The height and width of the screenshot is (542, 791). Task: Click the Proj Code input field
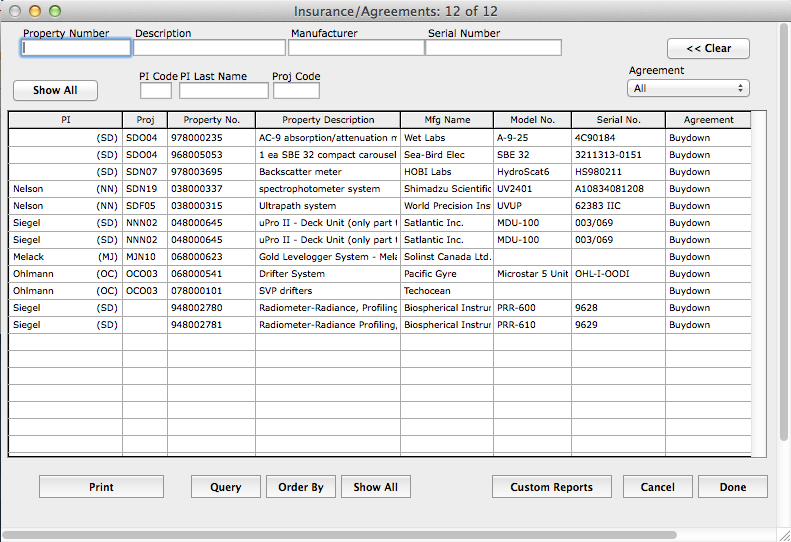click(296, 91)
